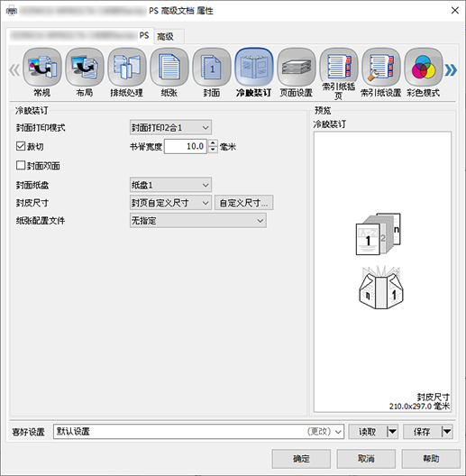
Task: Select the 彩色模式 color mode icon
Action: 424,67
